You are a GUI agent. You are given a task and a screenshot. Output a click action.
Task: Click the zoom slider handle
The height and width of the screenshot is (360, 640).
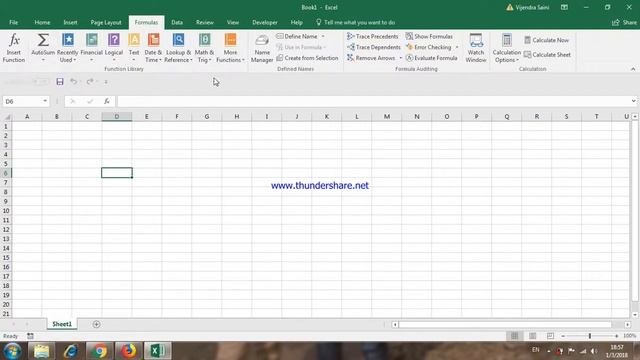[x=590, y=336]
